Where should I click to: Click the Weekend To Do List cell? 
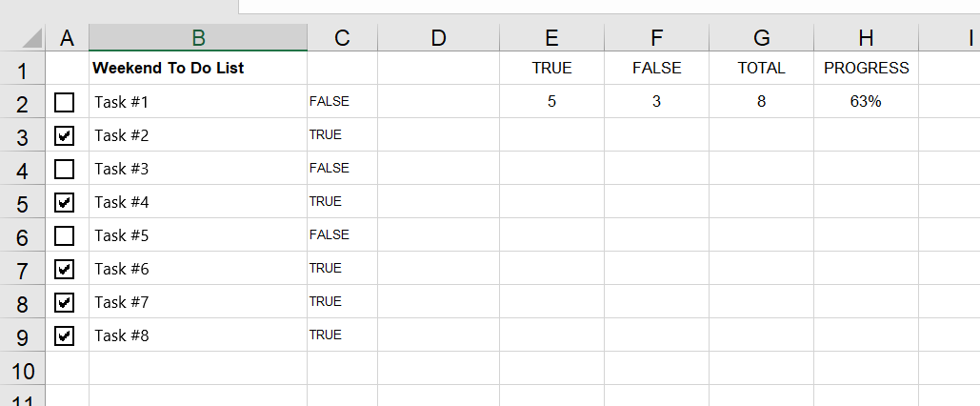(198, 69)
